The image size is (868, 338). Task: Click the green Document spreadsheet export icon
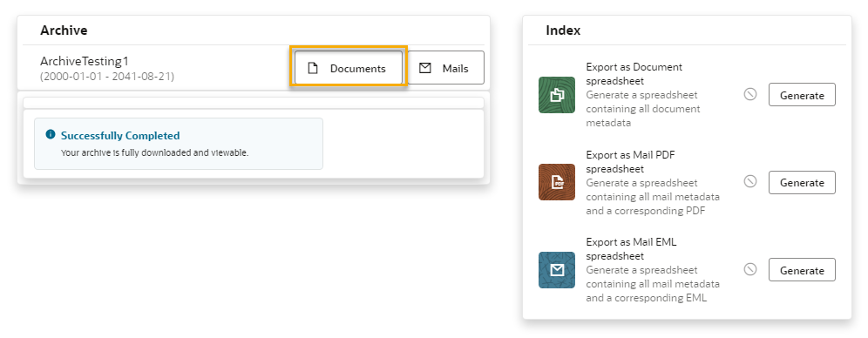click(x=557, y=95)
